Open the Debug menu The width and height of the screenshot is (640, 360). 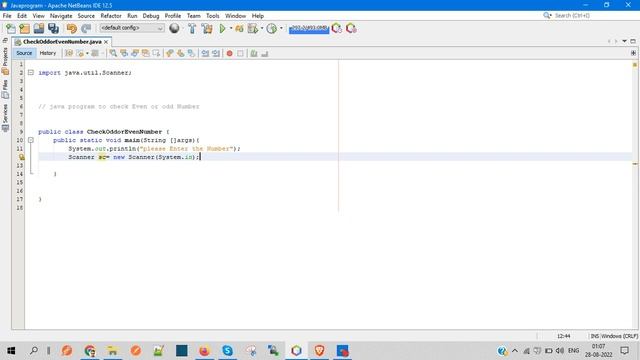tap(151, 16)
